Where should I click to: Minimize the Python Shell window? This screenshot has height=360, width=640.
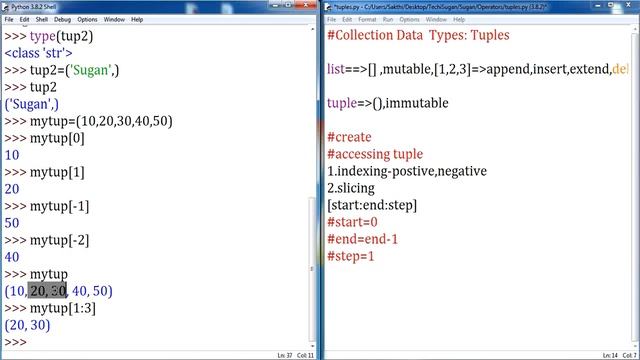tap(275, 5)
